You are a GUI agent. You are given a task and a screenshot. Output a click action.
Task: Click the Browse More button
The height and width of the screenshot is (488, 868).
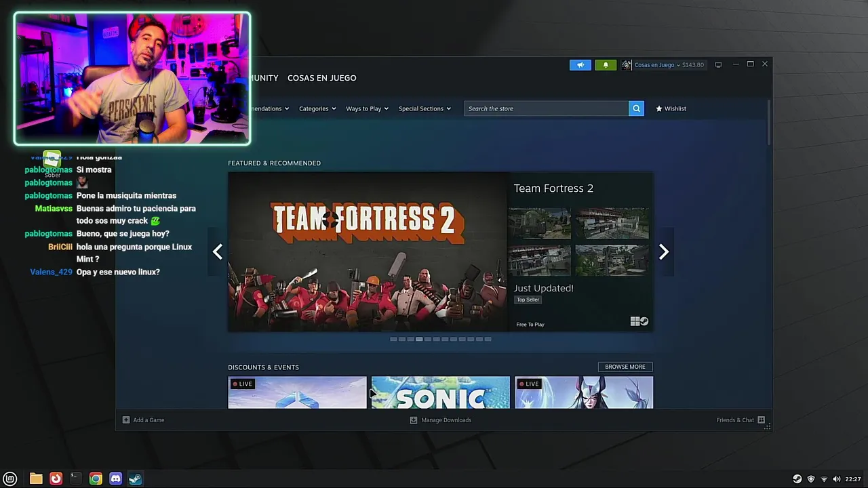[x=625, y=367]
